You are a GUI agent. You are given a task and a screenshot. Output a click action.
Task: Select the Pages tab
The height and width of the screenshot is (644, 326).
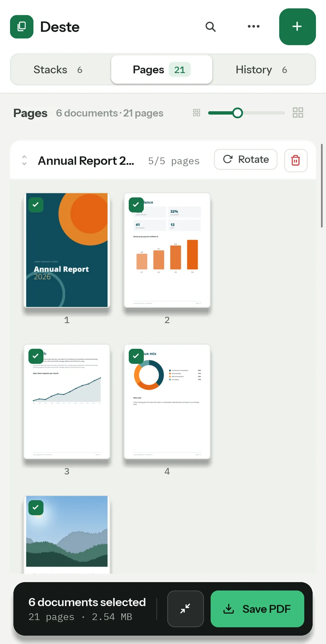click(162, 70)
